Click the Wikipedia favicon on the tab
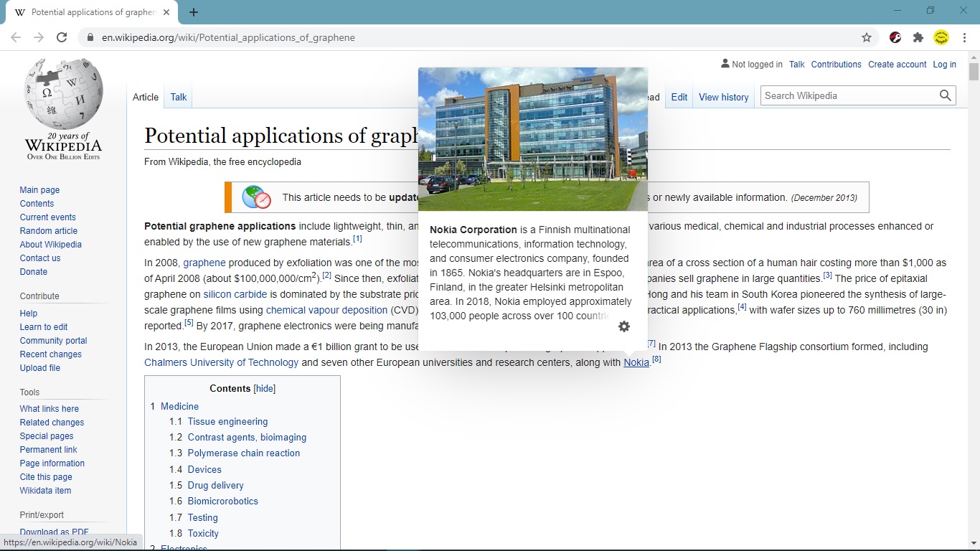980x551 pixels. click(x=20, y=12)
